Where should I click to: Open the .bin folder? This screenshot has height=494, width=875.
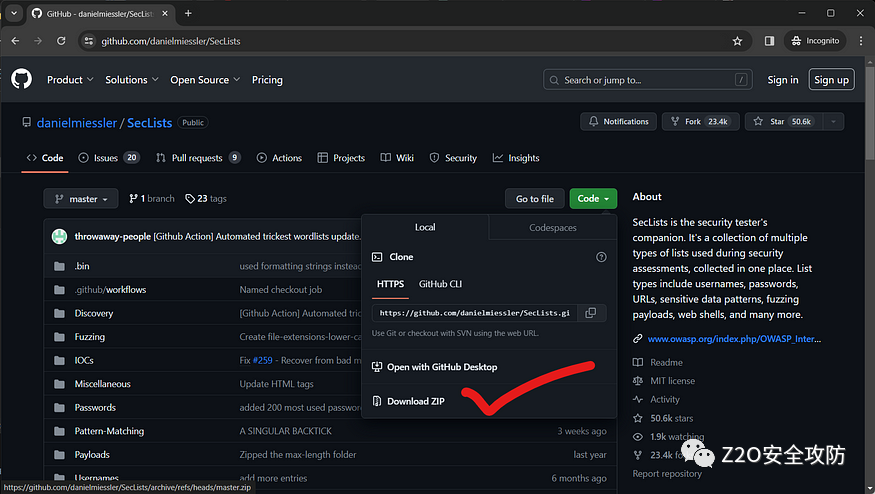(82, 266)
